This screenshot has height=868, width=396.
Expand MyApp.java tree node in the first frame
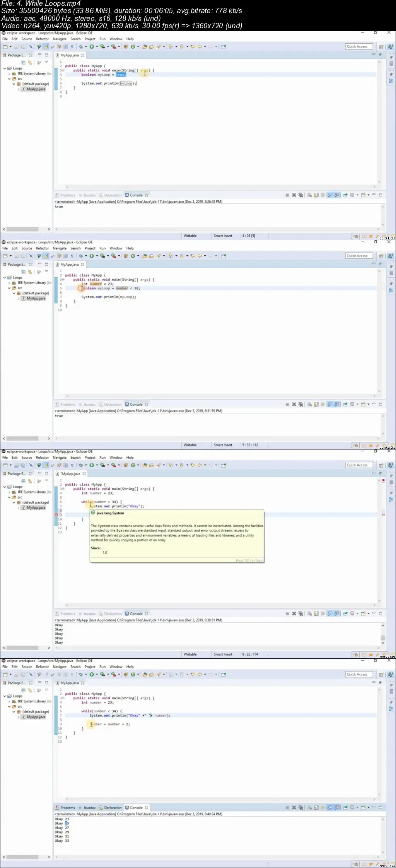coord(19,89)
